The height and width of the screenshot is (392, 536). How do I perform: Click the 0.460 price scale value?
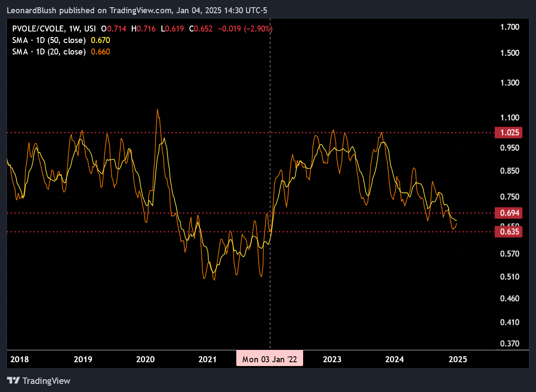coord(510,298)
